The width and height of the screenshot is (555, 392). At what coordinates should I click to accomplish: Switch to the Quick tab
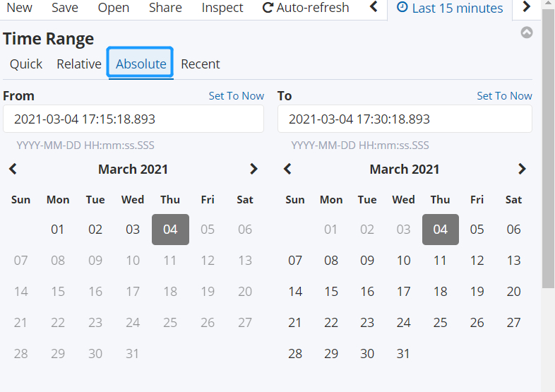click(26, 64)
